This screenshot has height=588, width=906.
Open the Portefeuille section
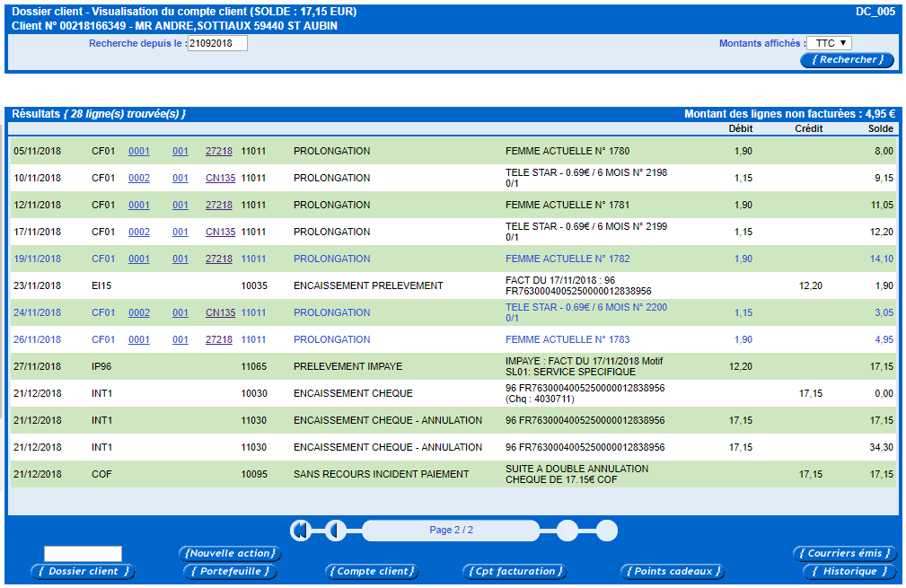[230, 572]
